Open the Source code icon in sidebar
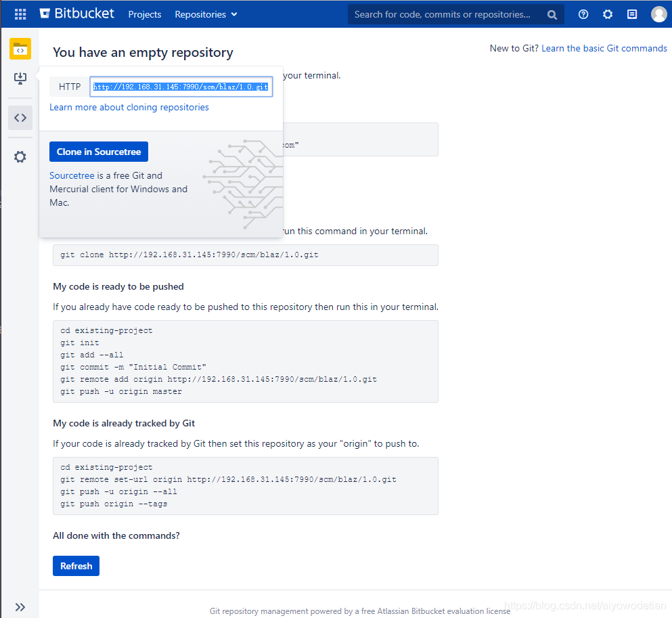This screenshot has width=672, height=618. point(20,117)
